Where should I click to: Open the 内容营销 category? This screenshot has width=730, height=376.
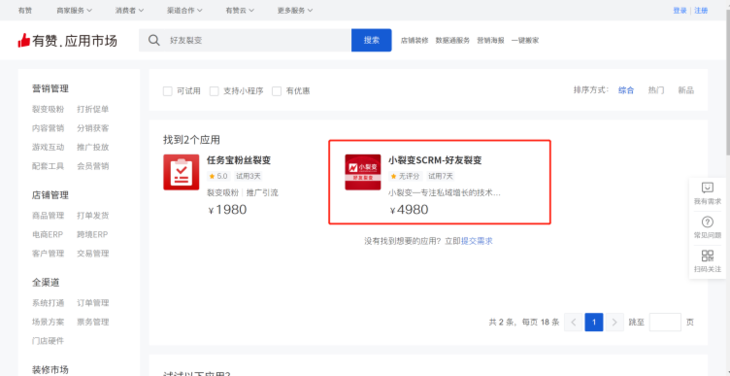(48, 128)
